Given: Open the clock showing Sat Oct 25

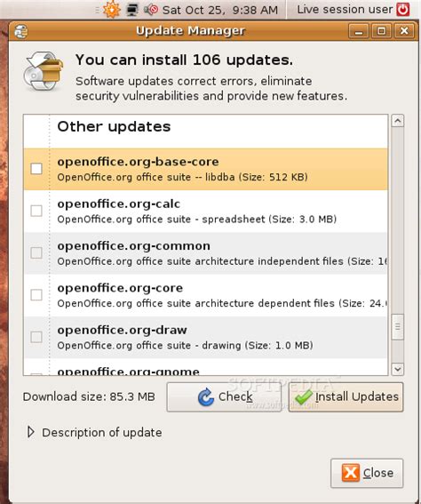Looking at the screenshot, I should [x=220, y=10].
